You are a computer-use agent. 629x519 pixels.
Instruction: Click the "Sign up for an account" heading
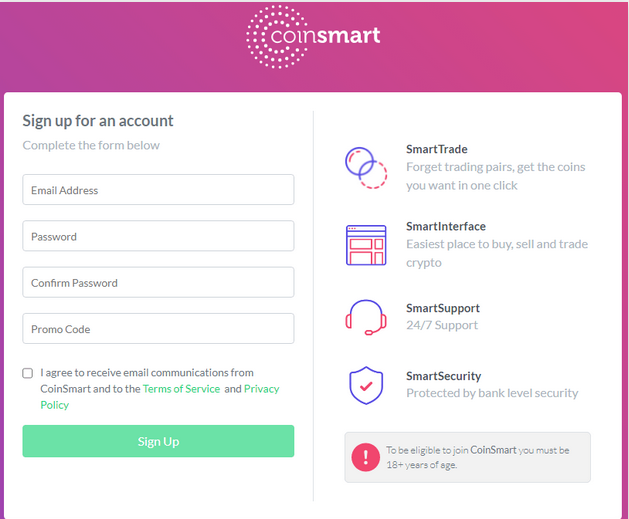98,121
